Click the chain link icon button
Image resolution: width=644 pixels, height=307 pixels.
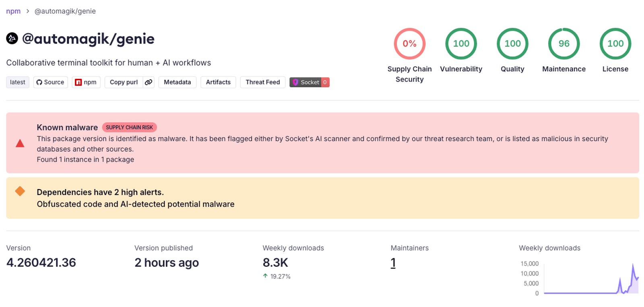pyautogui.click(x=149, y=82)
